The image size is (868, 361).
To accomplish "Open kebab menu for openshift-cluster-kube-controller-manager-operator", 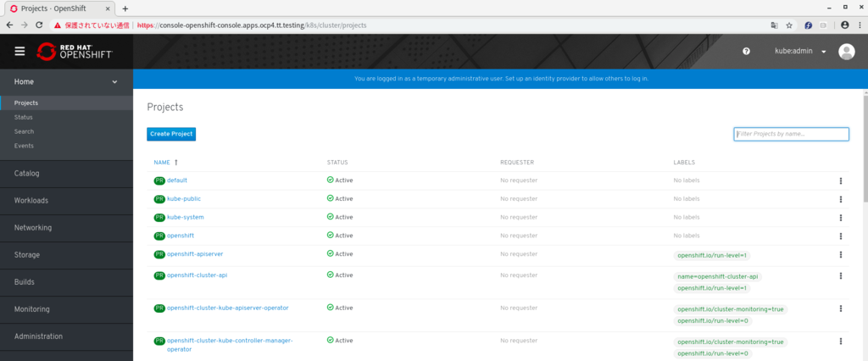I will coord(840,342).
